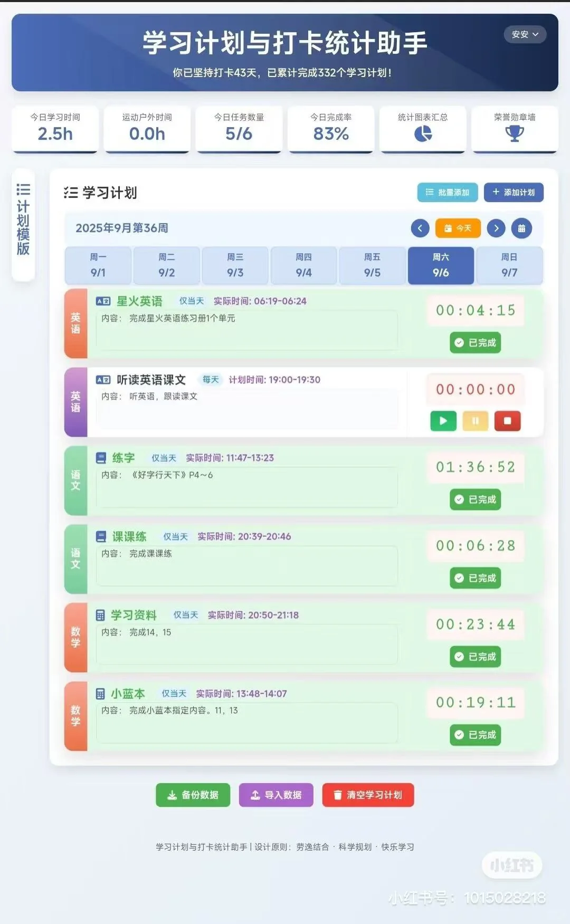Select the 周五 9/5 tab

[372, 265]
